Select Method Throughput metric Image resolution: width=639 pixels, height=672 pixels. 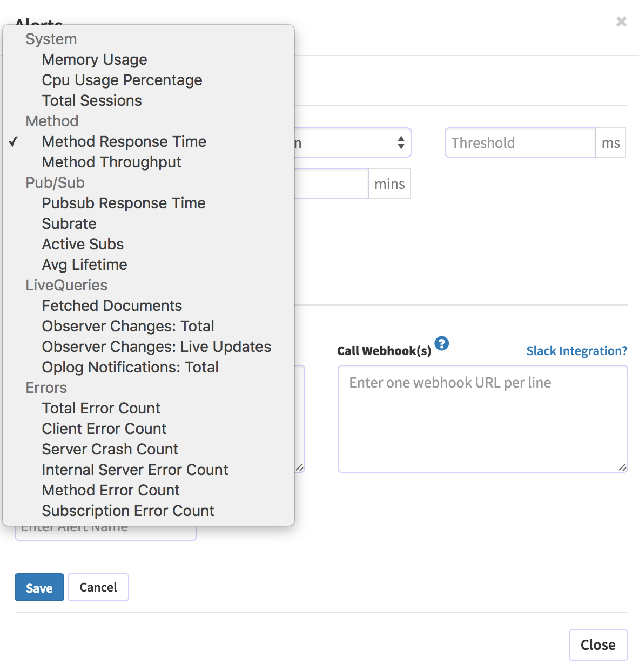[x=111, y=162]
